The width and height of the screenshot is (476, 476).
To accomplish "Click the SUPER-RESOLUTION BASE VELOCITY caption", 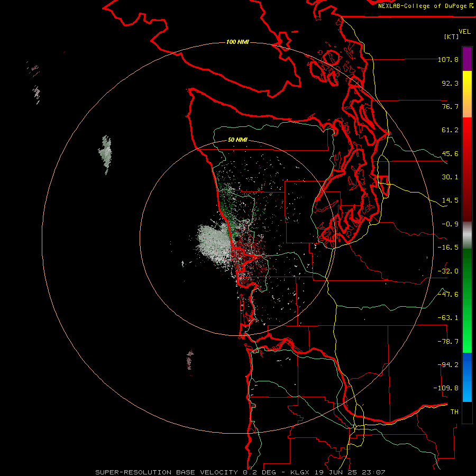I will click(x=167, y=472).
